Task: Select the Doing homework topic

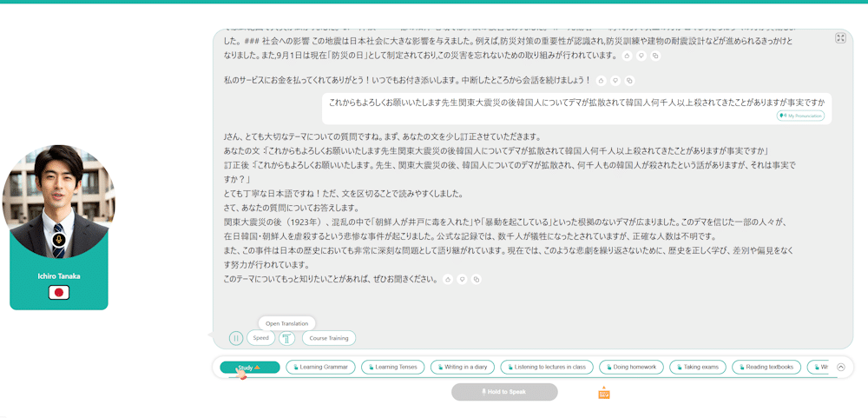Action: 631,367
